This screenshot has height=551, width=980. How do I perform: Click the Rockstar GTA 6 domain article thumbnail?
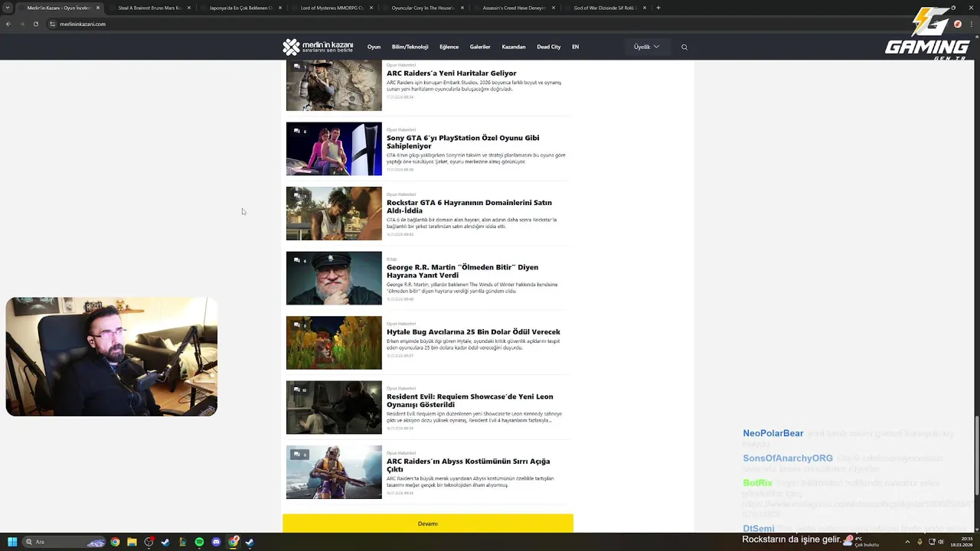(334, 214)
